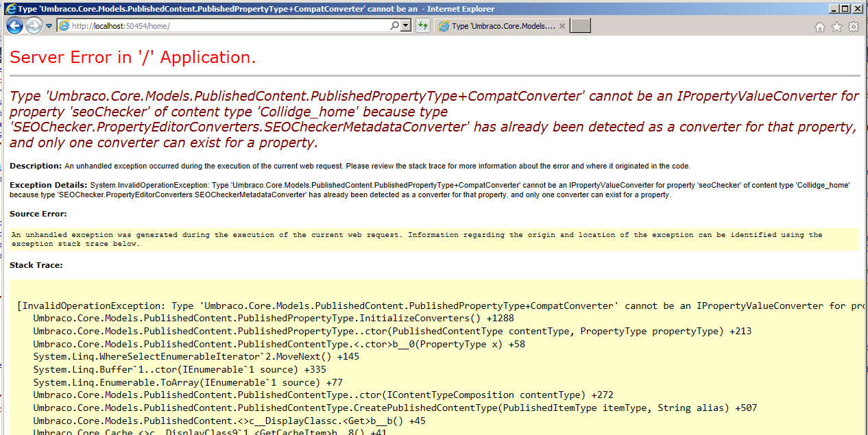
Task: Click the '[InvalidOperationException: Type' stack trace line
Action: point(442,306)
